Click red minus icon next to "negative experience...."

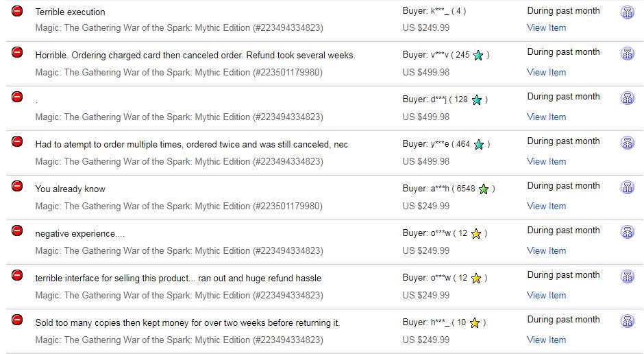(x=17, y=231)
